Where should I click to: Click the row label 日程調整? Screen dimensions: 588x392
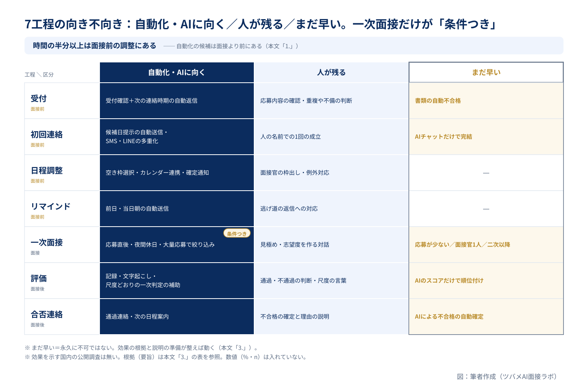tap(47, 170)
